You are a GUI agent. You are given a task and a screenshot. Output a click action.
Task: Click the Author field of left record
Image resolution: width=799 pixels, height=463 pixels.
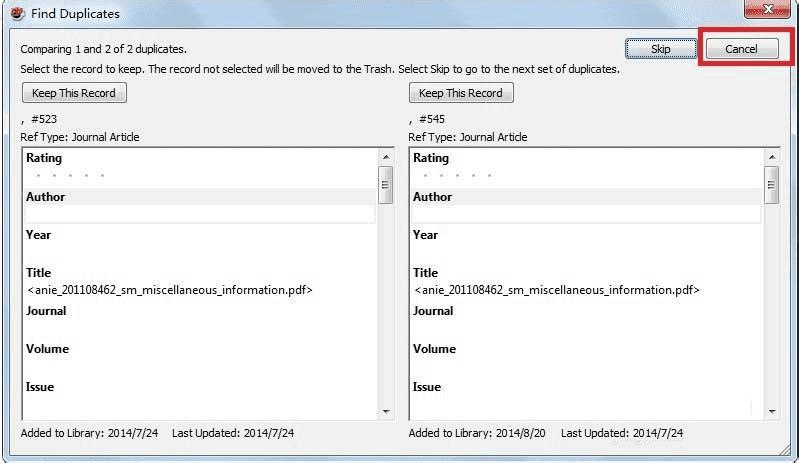pyautogui.click(x=200, y=214)
